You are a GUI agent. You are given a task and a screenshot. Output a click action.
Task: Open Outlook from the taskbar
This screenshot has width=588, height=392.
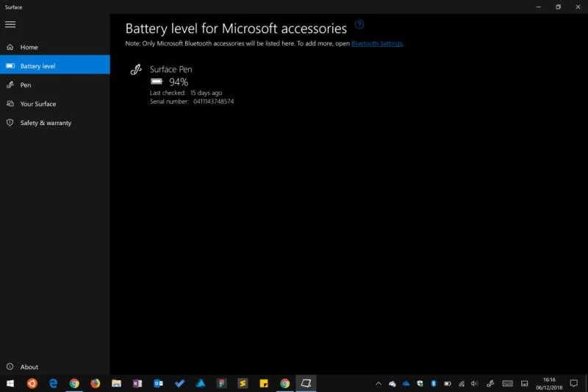click(x=158, y=383)
